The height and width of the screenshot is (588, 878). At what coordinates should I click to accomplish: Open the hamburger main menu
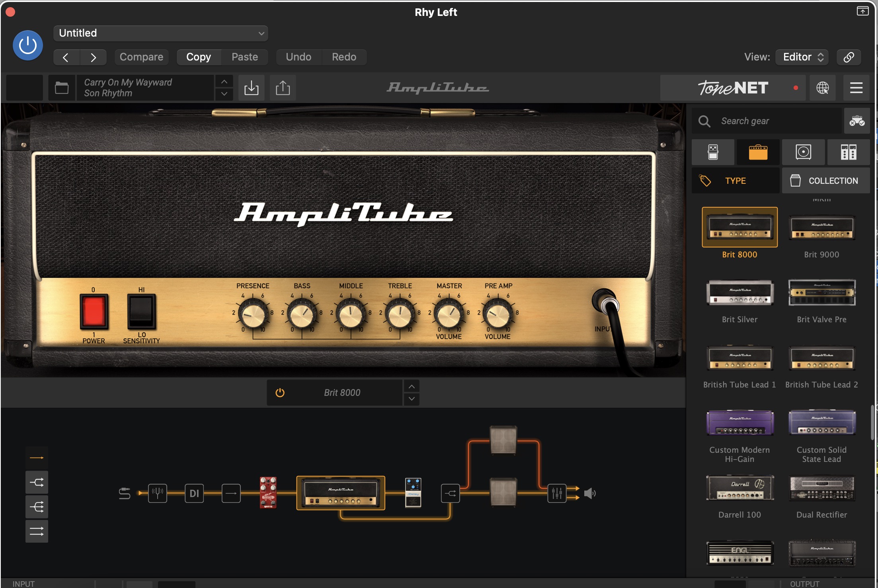coord(856,88)
